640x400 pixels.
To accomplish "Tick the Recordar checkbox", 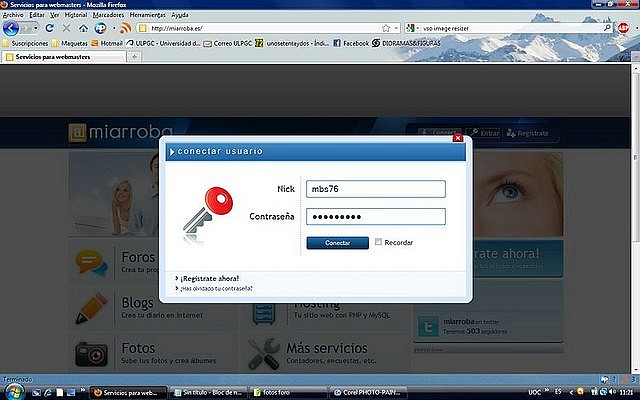I will 378,242.
